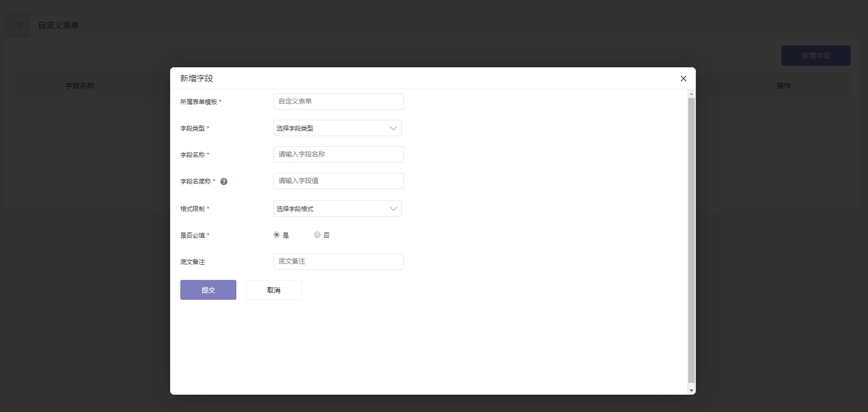This screenshot has width=868, height=412.
Task: Focus the 底文备注 text field
Action: (x=338, y=262)
